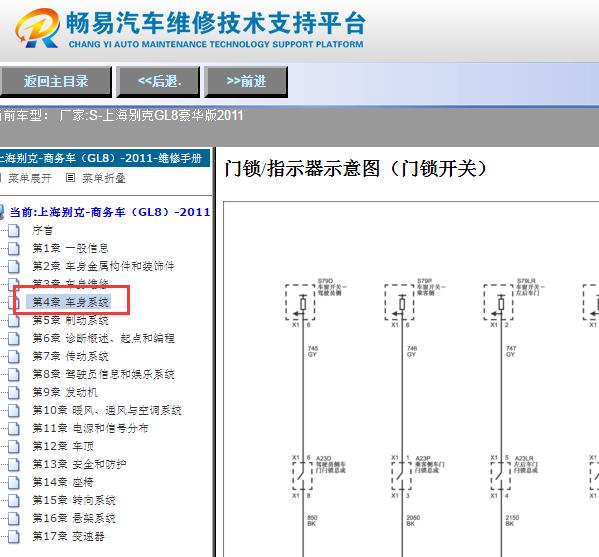599x557 pixels.
Task: Select 第1章 一般信息
Action: pos(70,248)
